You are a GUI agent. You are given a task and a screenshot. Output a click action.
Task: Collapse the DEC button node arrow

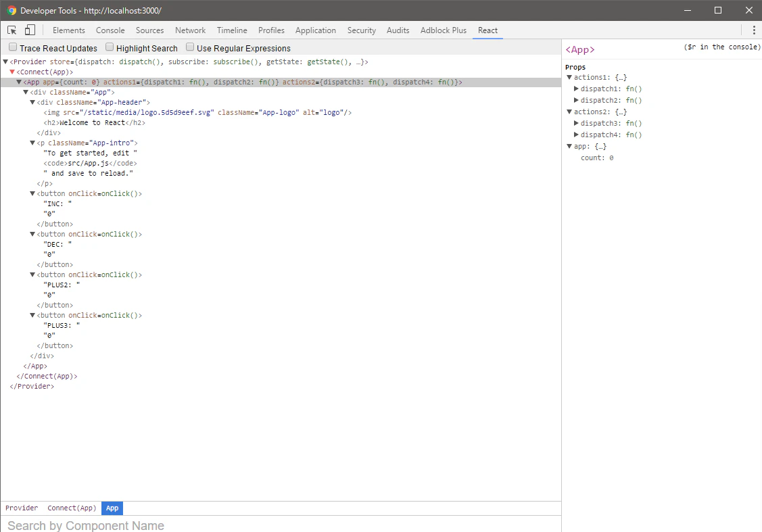33,234
